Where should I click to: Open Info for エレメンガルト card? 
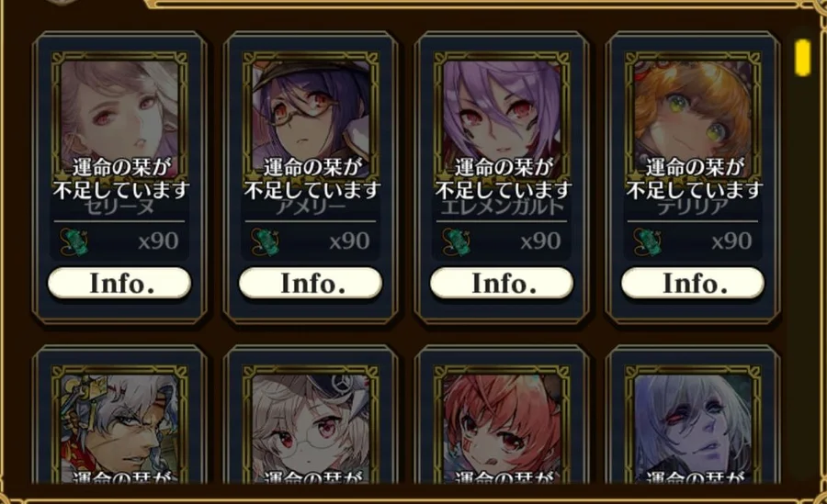pyautogui.click(x=502, y=283)
